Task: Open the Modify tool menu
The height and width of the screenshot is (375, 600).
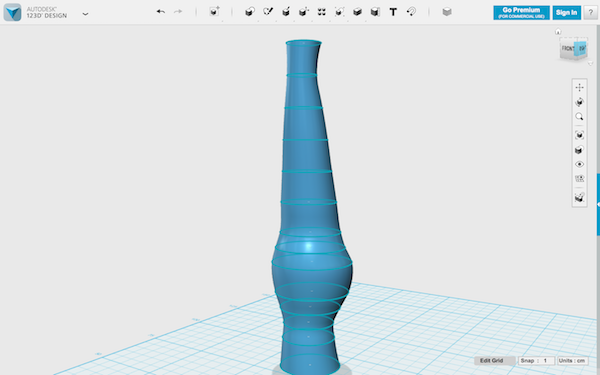Action: 303,12
